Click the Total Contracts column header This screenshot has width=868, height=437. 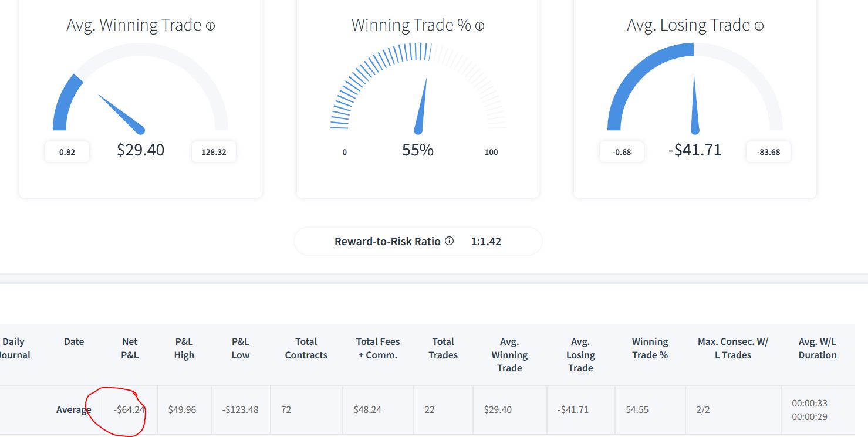click(x=306, y=348)
